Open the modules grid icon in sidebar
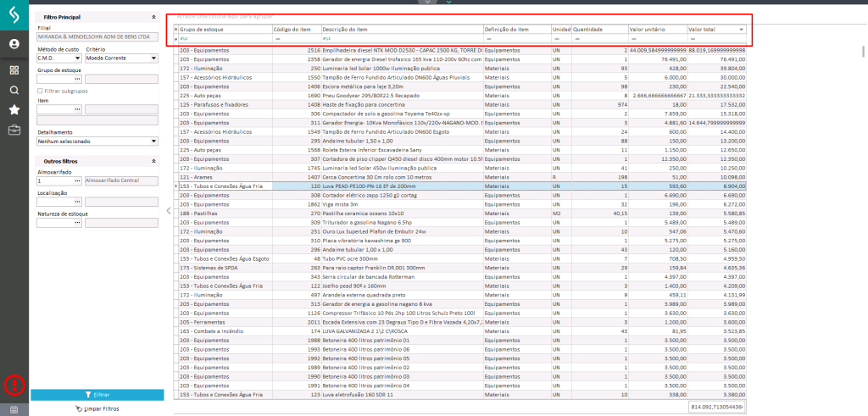The width and height of the screenshot is (868, 416). pos(14,69)
